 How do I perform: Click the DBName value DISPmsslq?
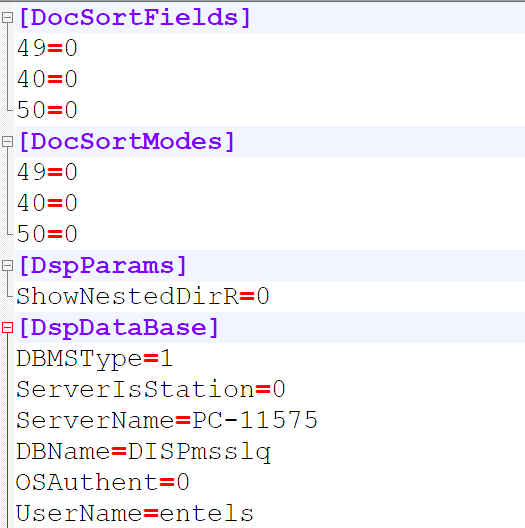click(199, 452)
